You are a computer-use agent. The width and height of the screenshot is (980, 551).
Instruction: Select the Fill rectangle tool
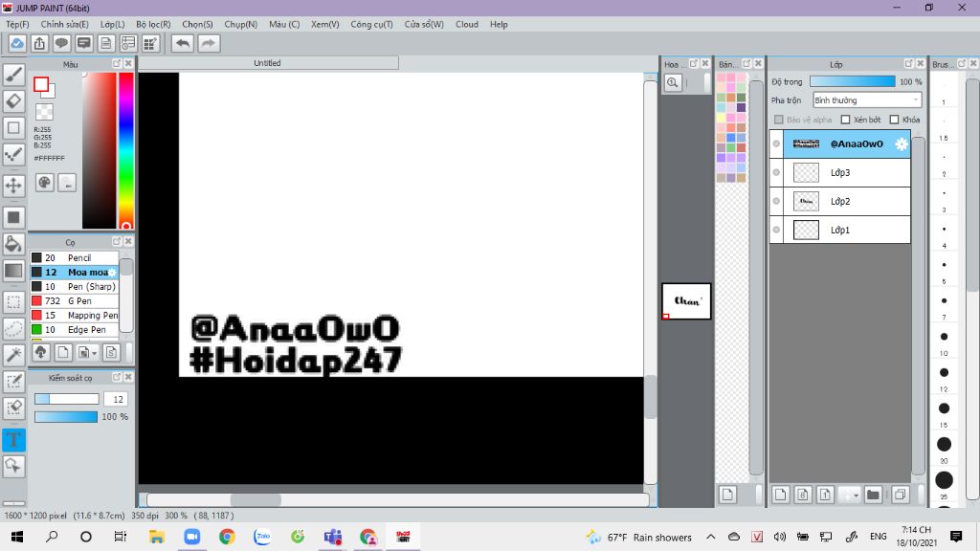[13, 217]
